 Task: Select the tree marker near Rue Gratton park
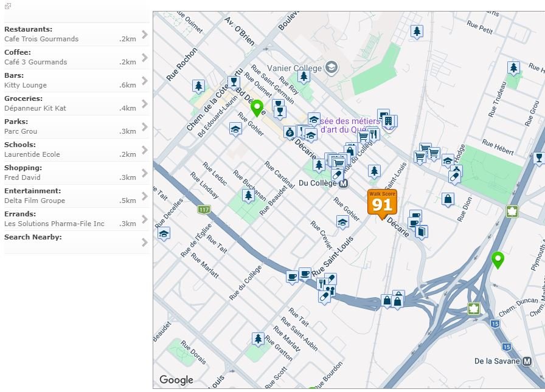coord(258,339)
